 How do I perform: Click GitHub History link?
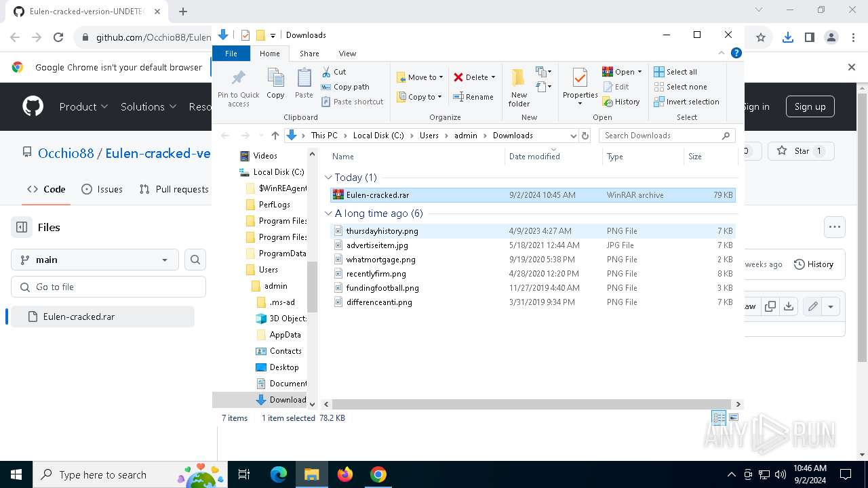(814, 264)
